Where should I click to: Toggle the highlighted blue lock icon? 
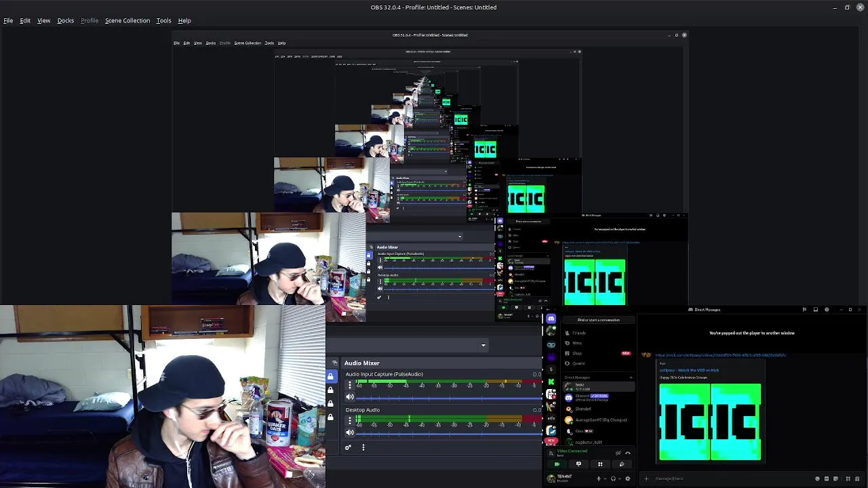coord(330,377)
